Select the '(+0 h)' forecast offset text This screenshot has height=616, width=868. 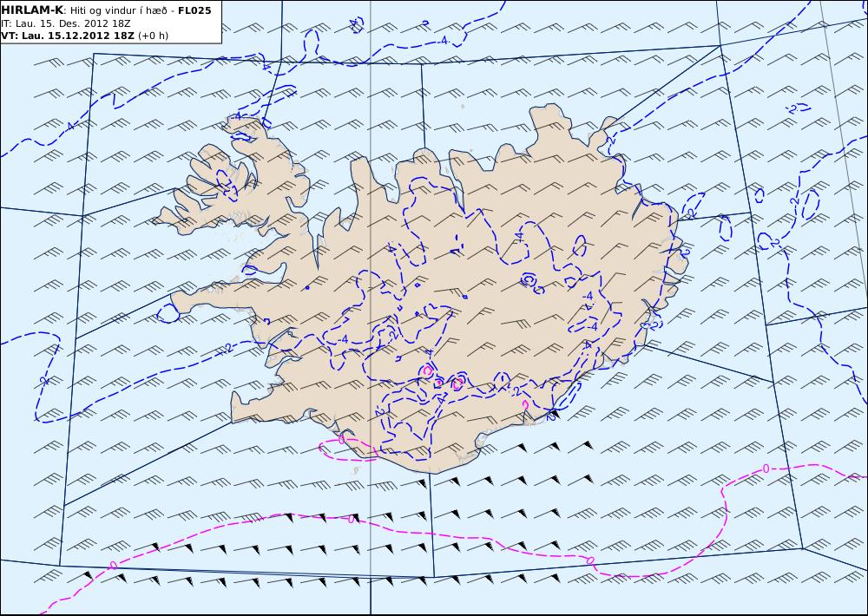pos(153,36)
